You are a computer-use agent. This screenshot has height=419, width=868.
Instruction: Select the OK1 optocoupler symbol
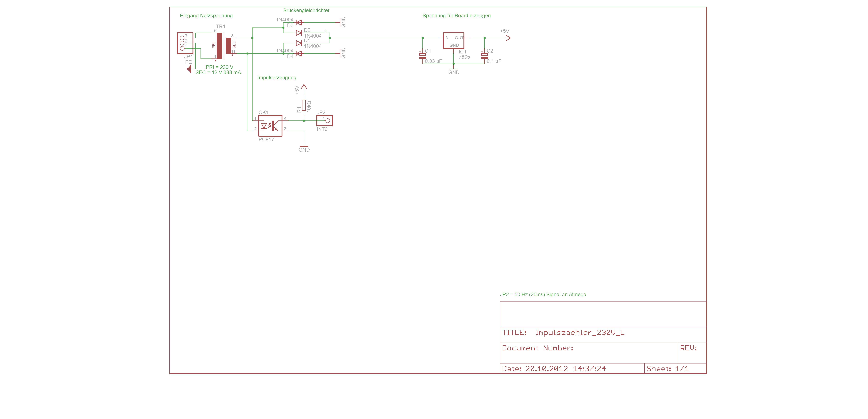coord(270,126)
